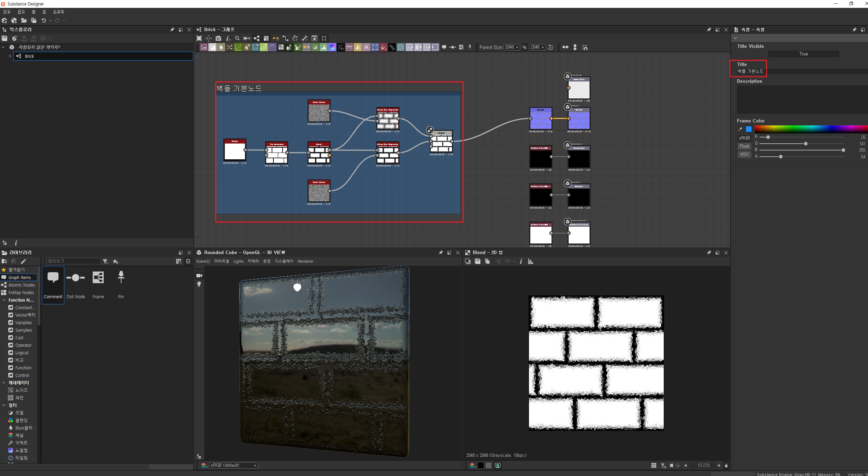
Task: Click the frame color hue gradient bar
Action: [x=810, y=129]
